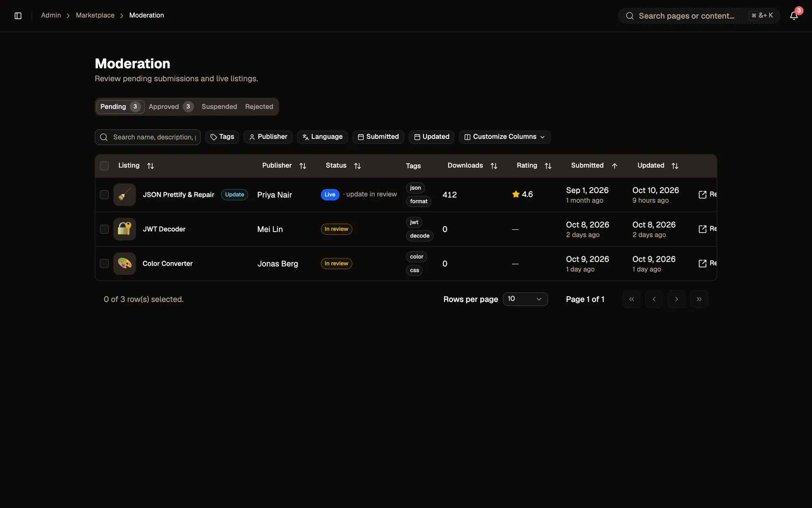The width and height of the screenshot is (812, 508).
Task: Open Color Converter review link icon
Action: click(702, 263)
